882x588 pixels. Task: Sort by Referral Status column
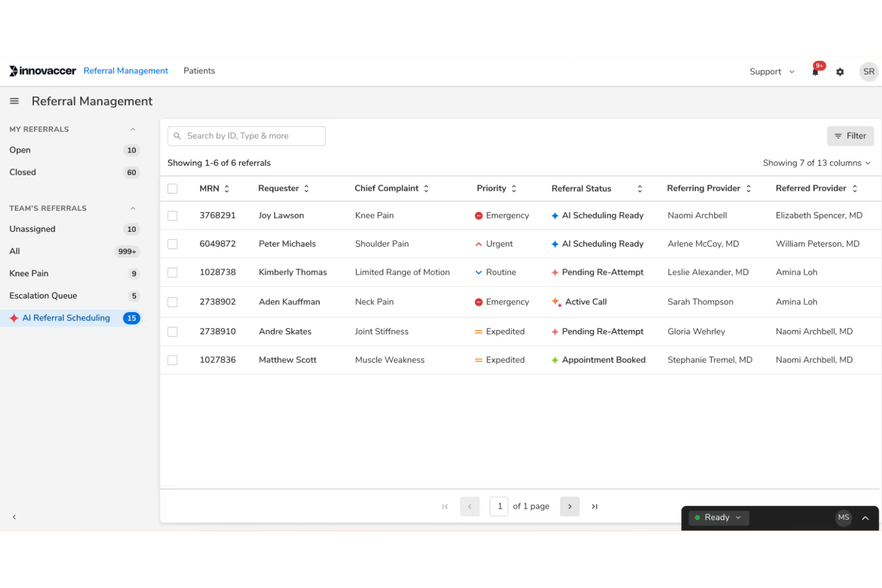tap(639, 189)
